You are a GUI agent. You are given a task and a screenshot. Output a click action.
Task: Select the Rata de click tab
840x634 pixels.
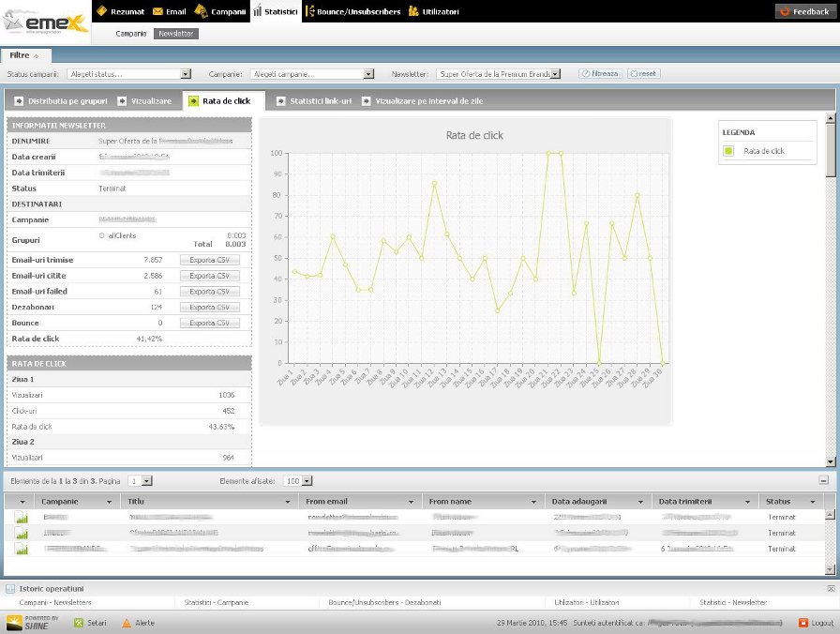(x=224, y=100)
